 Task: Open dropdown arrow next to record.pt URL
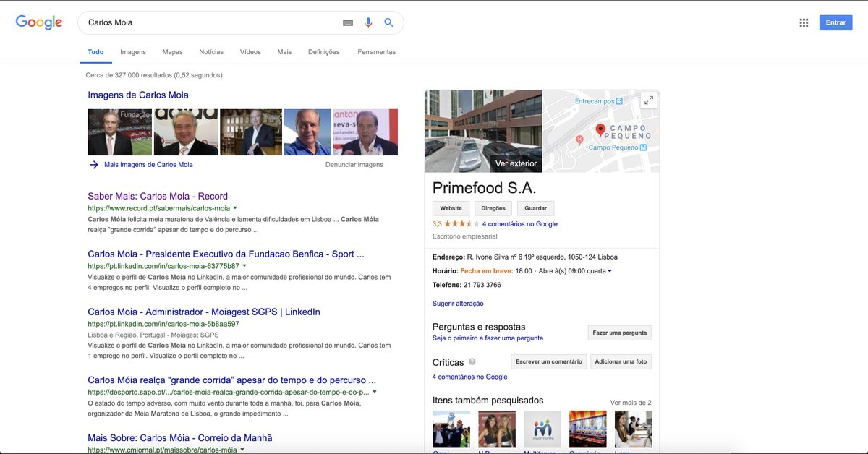(x=235, y=208)
